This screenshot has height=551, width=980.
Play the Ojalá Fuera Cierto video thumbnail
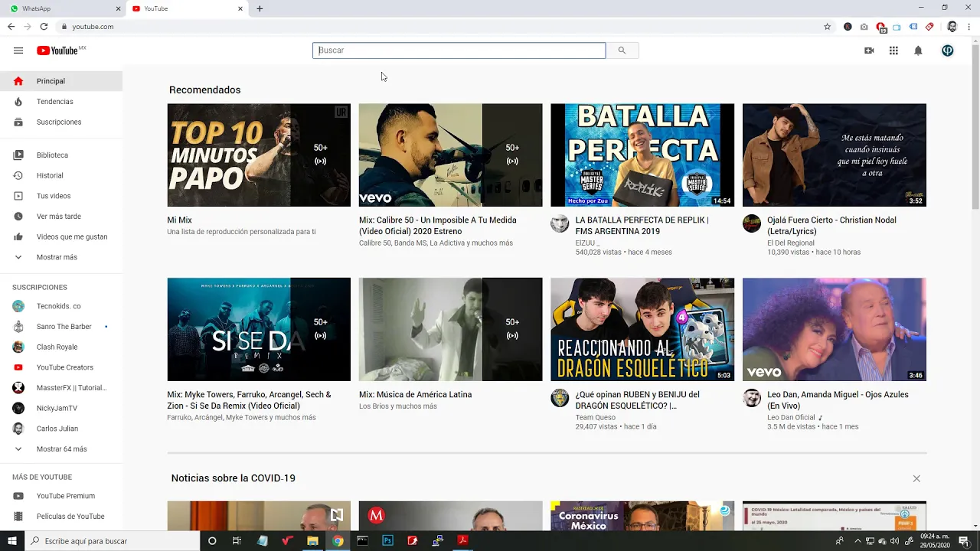[x=834, y=155]
